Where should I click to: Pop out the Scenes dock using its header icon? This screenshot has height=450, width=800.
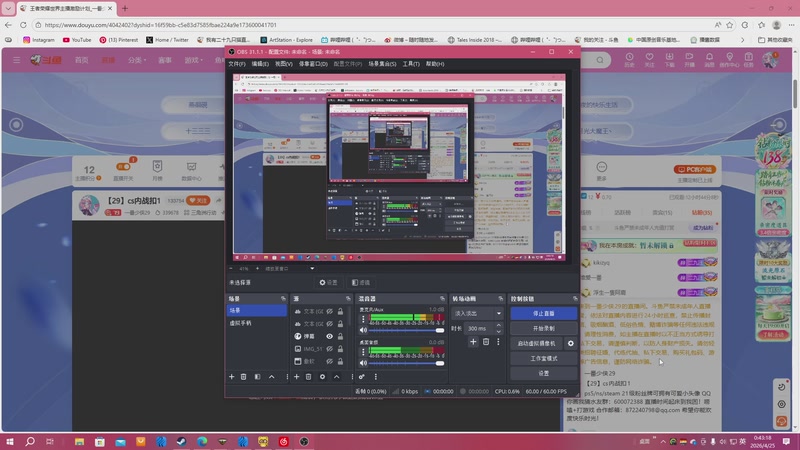pyautogui.click(x=283, y=298)
